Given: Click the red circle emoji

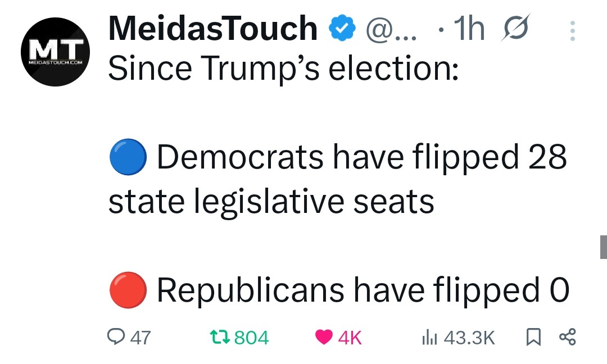Looking at the screenshot, I should click(x=128, y=290).
